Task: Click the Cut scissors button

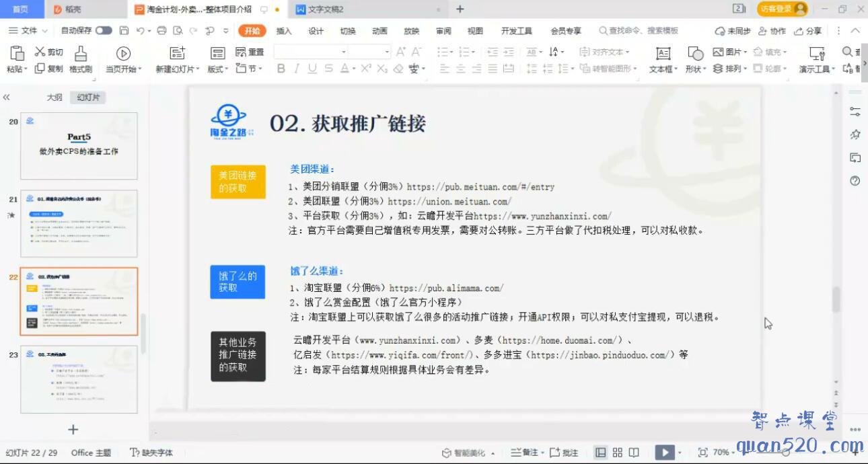Action: (x=48, y=52)
